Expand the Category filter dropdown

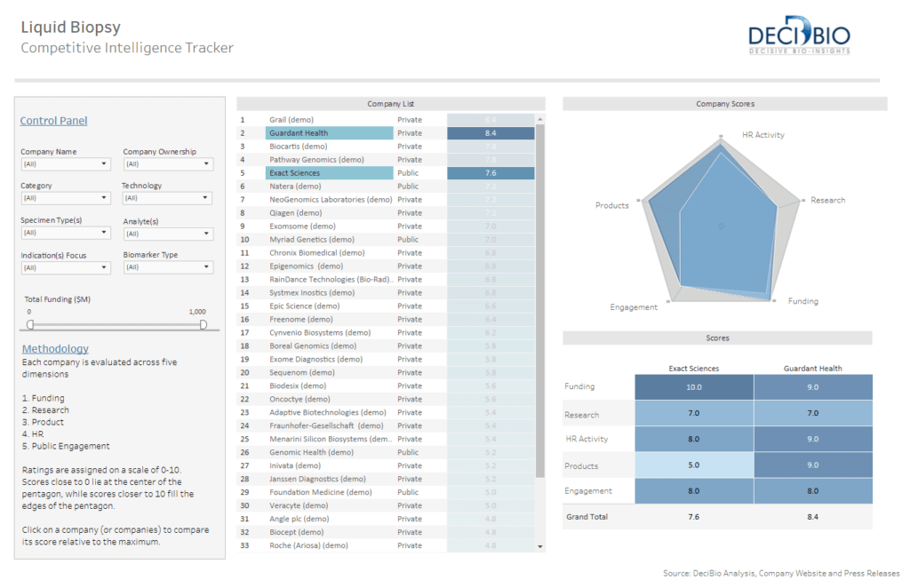point(66,198)
